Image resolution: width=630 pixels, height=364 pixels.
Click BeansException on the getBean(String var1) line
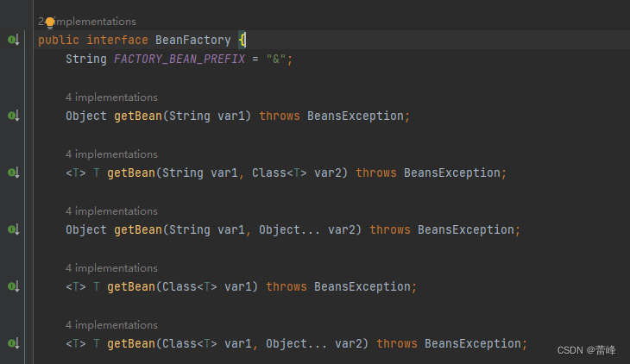click(356, 116)
